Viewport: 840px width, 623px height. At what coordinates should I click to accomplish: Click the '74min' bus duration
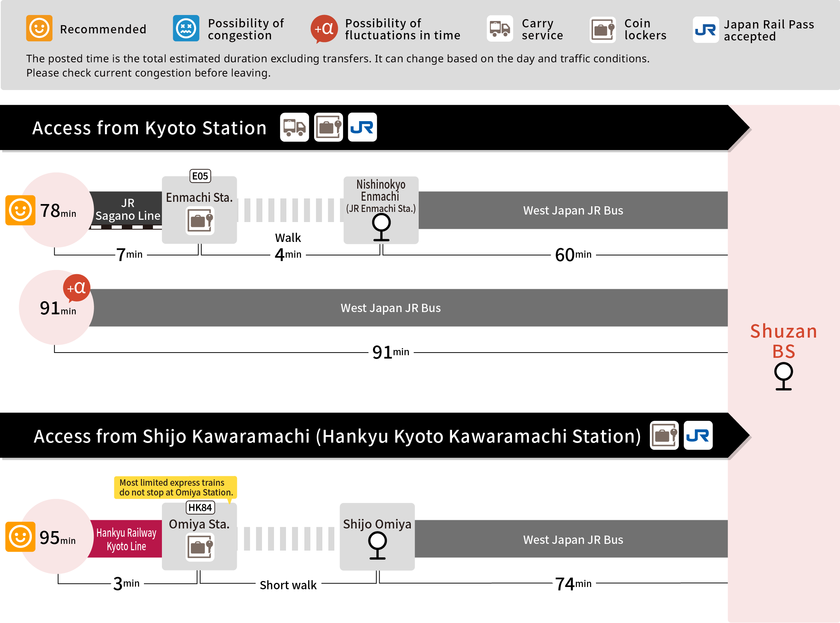[573, 584]
